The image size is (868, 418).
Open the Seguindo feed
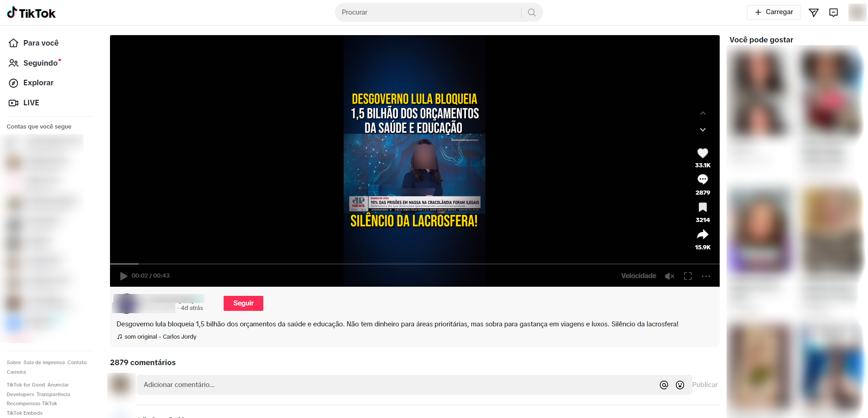pyautogui.click(x=34, y=63)
